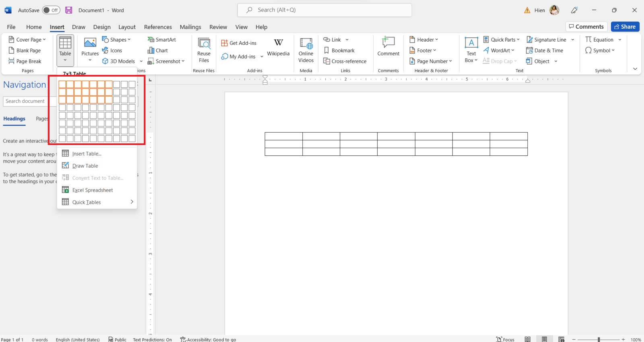Expand the Shapes dropdown
The image size is (644, 342).
(117, 39)
